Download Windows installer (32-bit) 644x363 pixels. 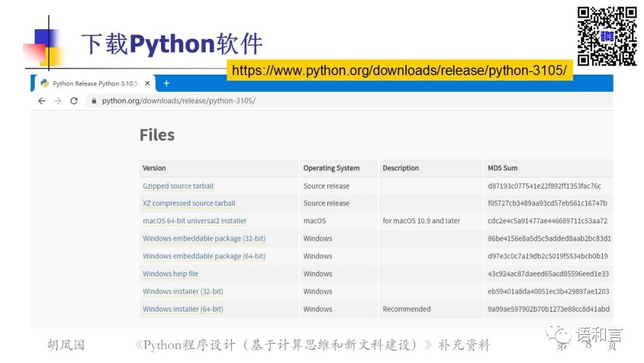(183, 291)
